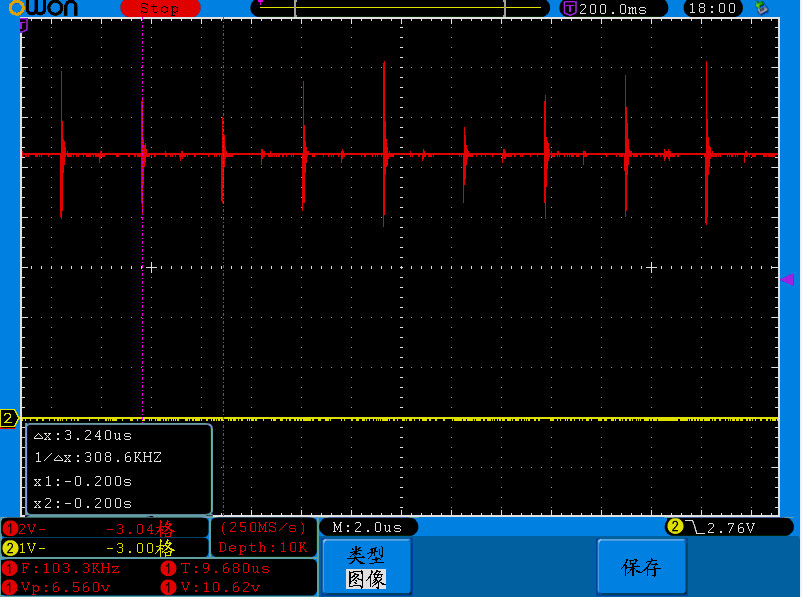Viewport: 802px width, 597px height.
Task: Click the waveform memory position bar at the top
Action: tap(400, 8)
